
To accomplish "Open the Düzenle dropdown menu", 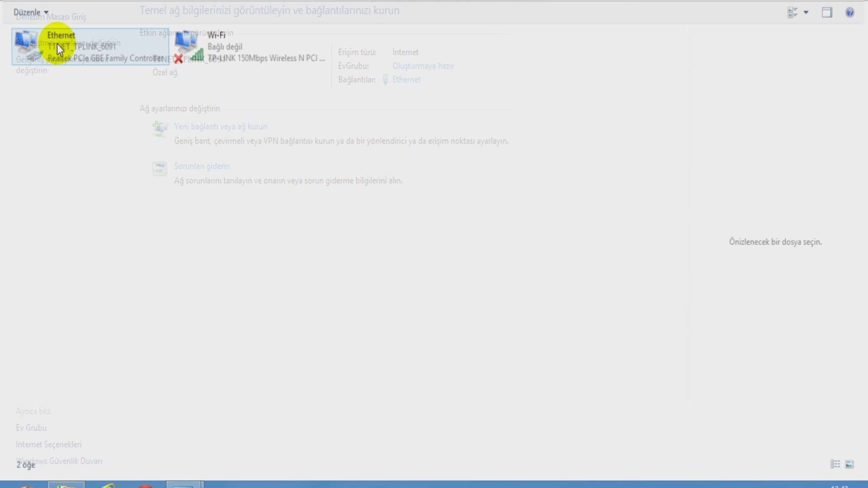I will (x=31, y=12).
